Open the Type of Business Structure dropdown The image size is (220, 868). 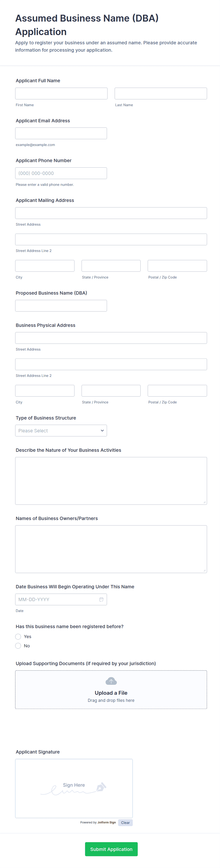pyautogui.click(x=61, y=431)
